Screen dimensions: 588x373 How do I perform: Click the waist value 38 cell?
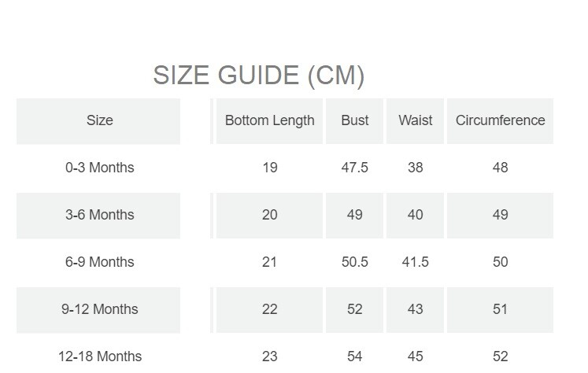click(416, 168)
